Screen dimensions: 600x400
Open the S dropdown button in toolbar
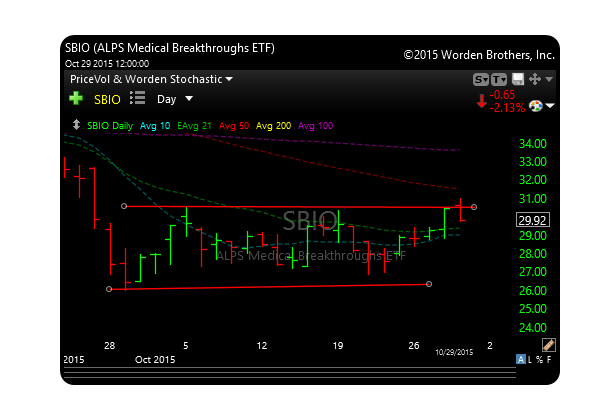[481, 80]
